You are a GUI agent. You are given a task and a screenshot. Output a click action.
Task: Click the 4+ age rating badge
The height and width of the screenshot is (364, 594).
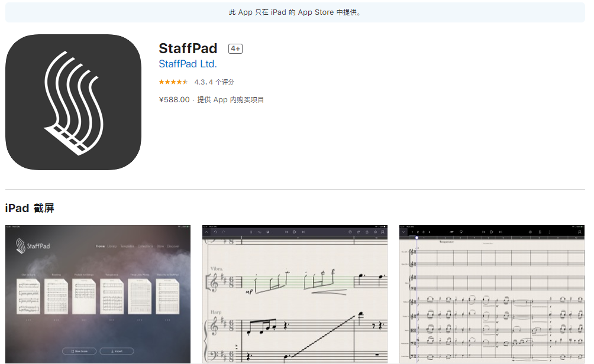point(235,49)
